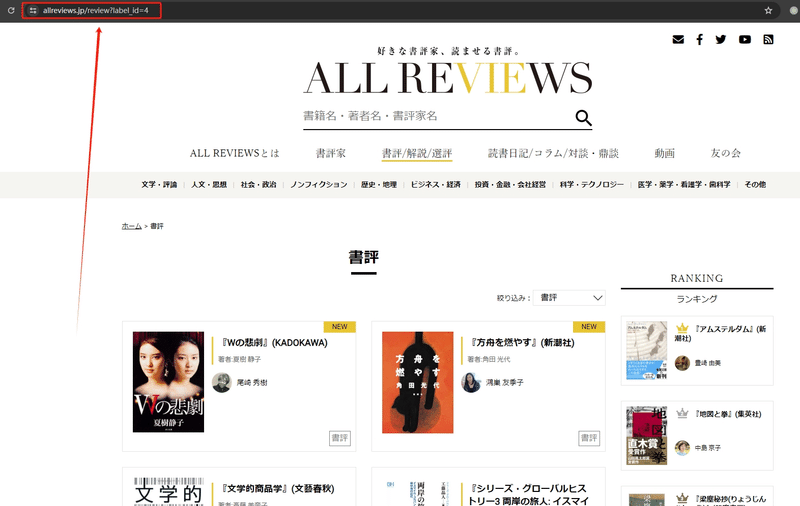Select the 社会・政治 category
The image size is (800, 506).
tap(258, 185)
